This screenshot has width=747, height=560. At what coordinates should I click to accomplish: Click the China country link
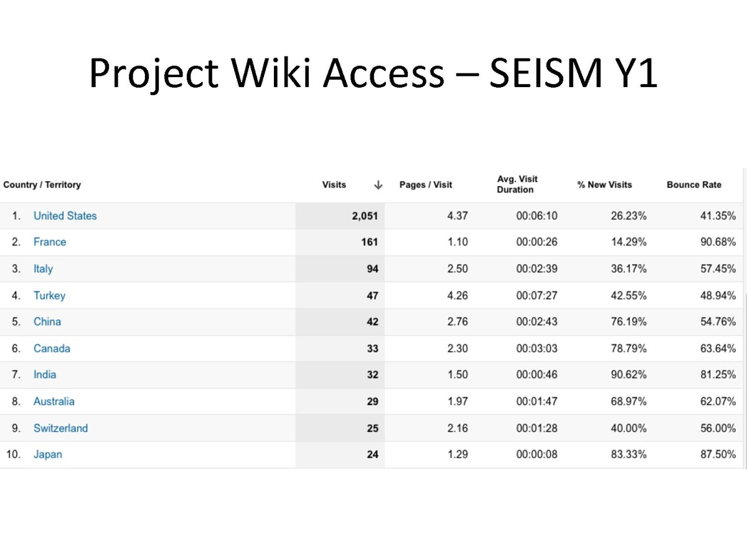pos(47,322)
